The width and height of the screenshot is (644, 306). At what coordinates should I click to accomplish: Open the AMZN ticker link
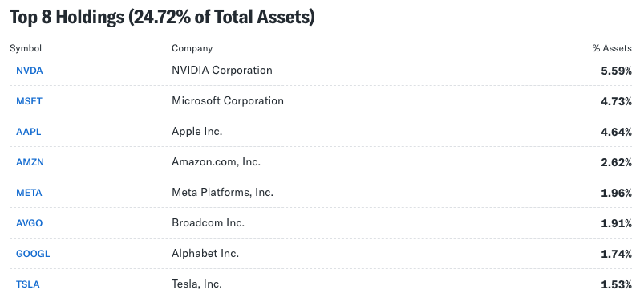coord(30,162)
